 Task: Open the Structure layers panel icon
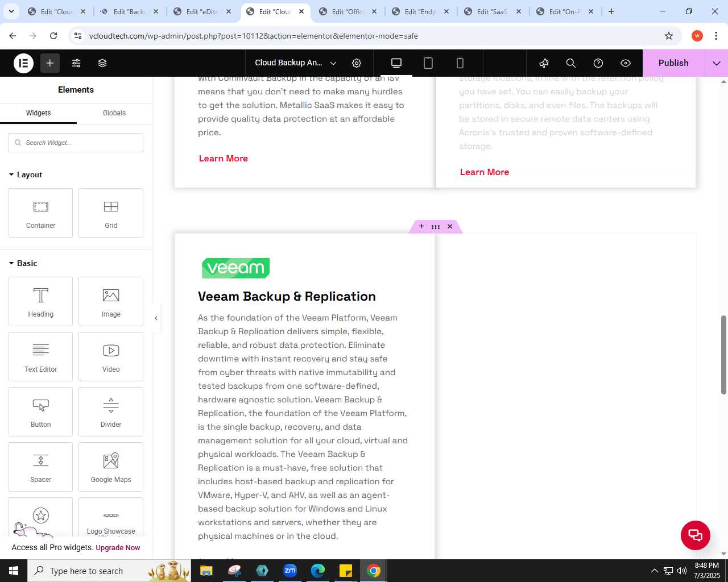(102, 63)
